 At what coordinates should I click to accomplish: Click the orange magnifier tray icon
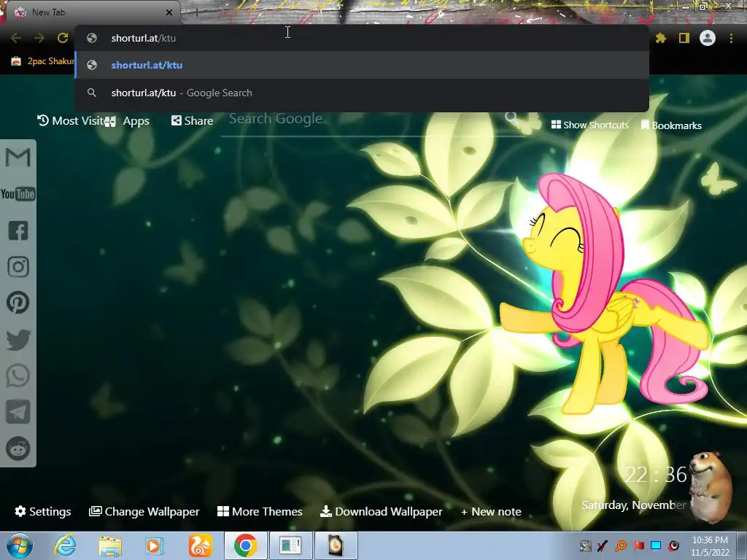click(x=621, y=545)
